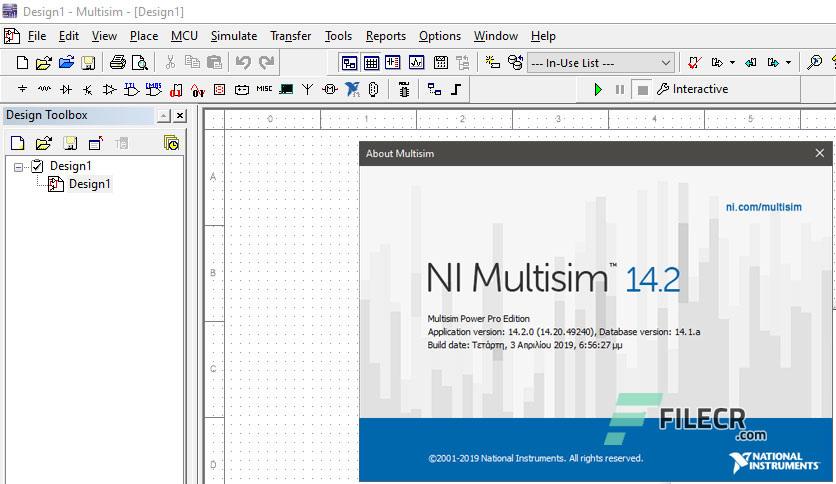Open the Misc components group
Image resolution: width=836 pixels, height=484 pixels.
point(264,89)
